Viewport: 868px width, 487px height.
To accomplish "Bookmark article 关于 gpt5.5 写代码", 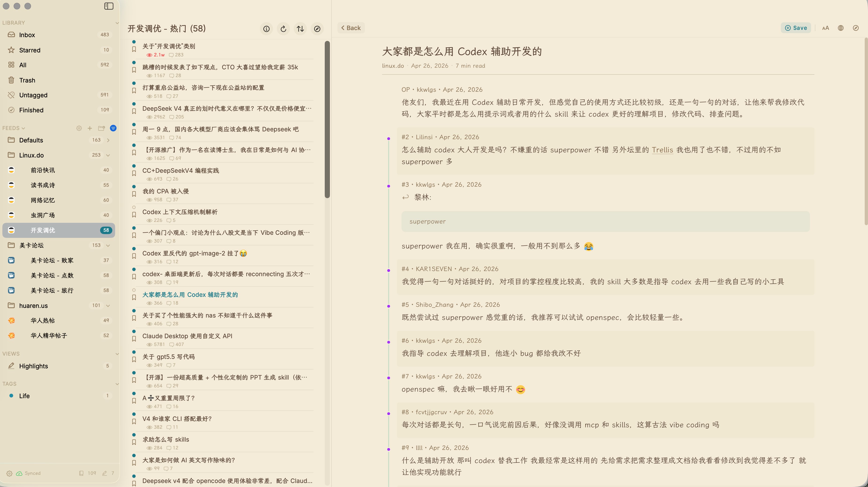I will 134,360.
